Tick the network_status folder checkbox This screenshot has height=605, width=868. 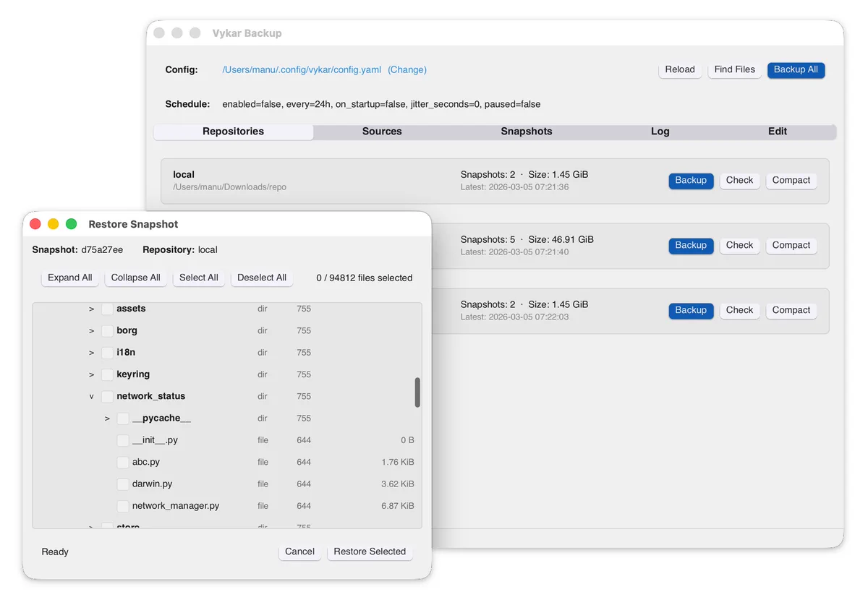pyautogui.click(x=107, y=397)
